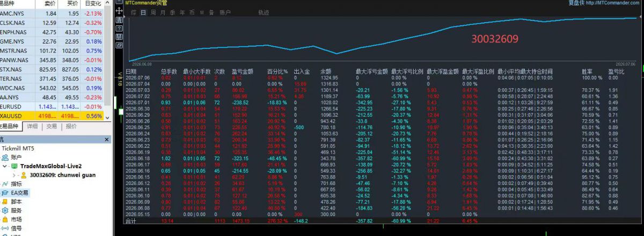Click the 脚本 script icon

pos(5,202)
